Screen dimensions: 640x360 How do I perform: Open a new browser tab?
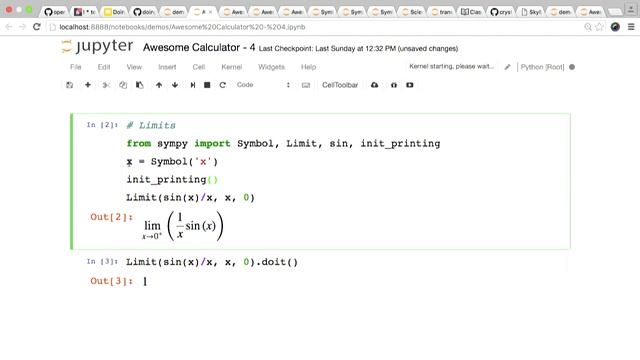[x=615, y=12]
